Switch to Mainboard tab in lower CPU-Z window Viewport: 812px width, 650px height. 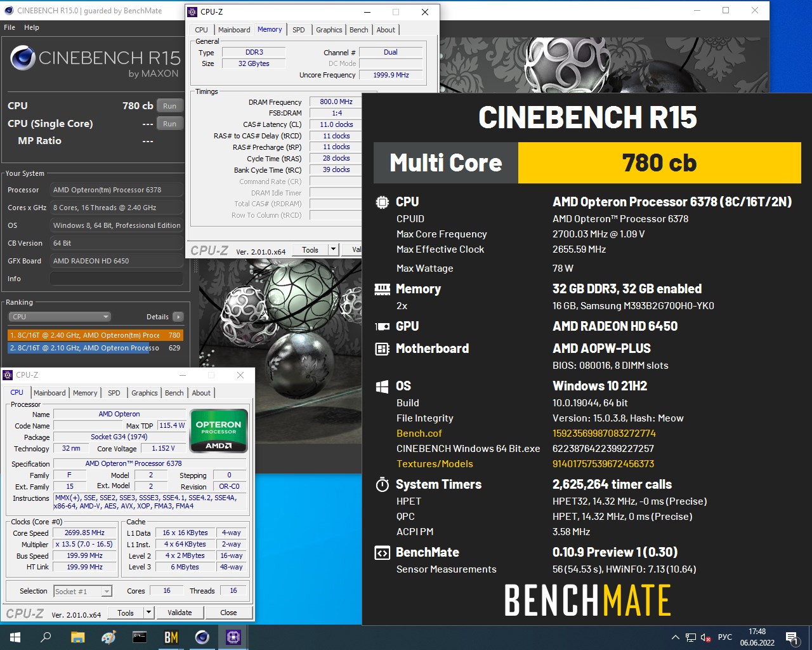(x=49, y=393)
